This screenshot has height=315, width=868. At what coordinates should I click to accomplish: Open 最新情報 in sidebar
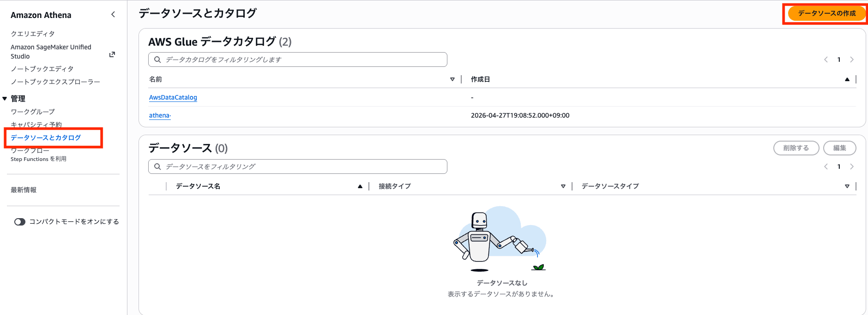(x=24, y=190)
